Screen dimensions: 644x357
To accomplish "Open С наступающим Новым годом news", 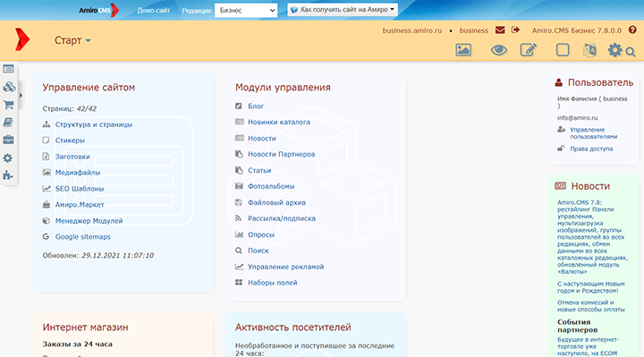I will (x=590, y=287).
